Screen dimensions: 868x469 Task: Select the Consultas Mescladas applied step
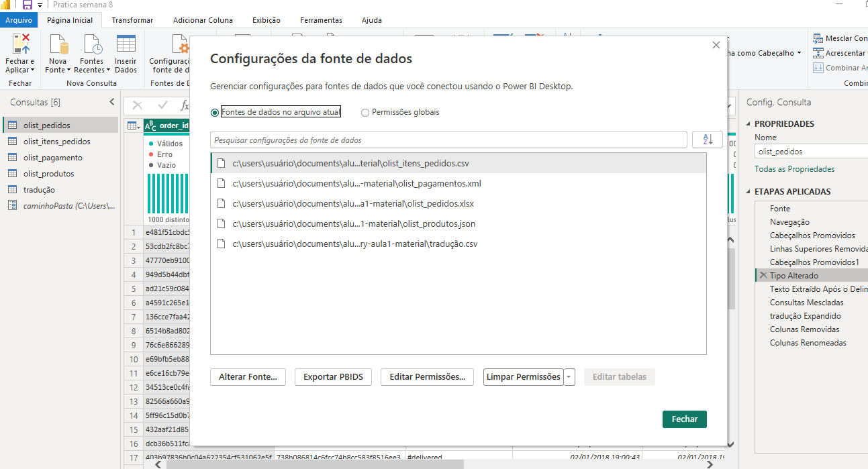point(807,303)
